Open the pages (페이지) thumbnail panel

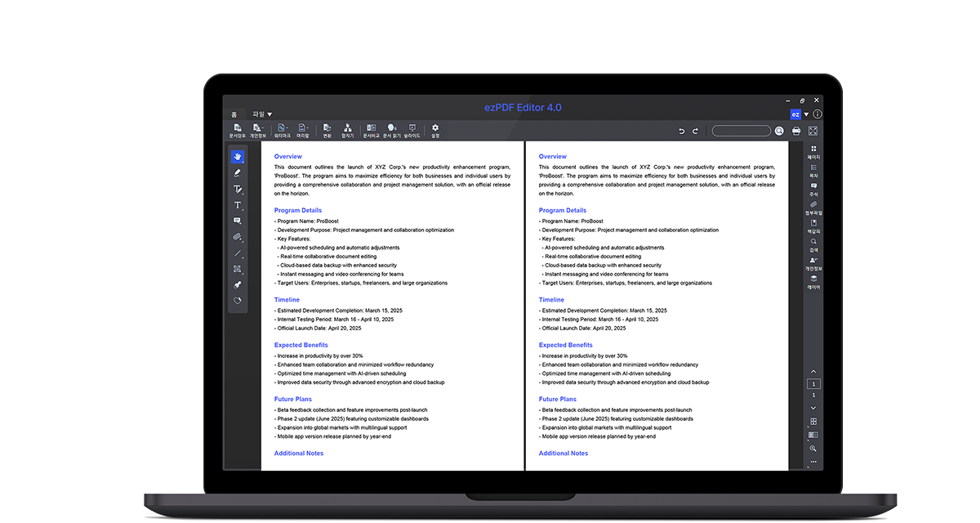click(x=813, y=152)
